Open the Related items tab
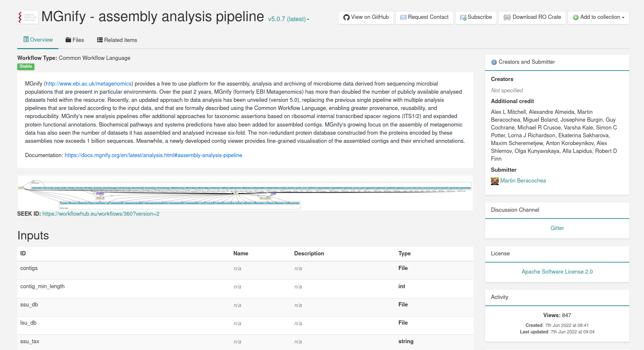 117,40
